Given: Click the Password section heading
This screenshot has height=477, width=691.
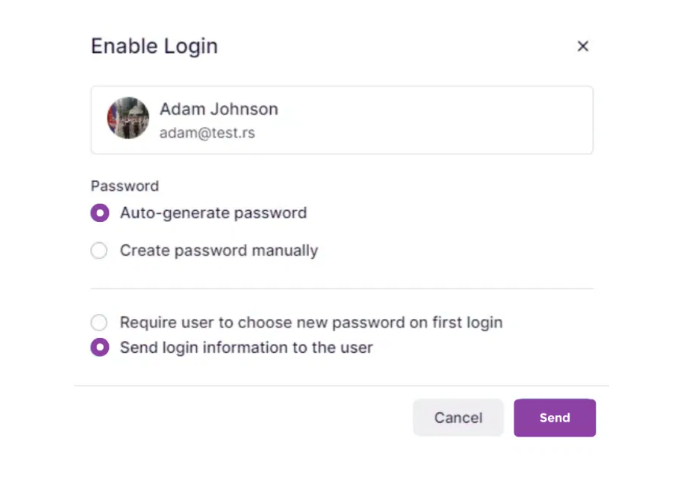Looking at the screenshot, I should point(125,186).
